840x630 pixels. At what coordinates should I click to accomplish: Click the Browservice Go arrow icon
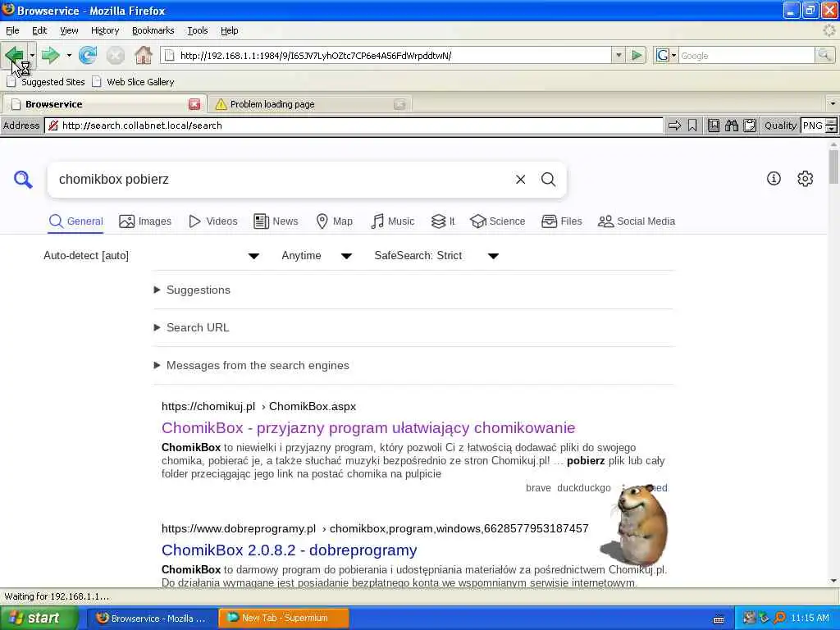(x=674, y=126)
